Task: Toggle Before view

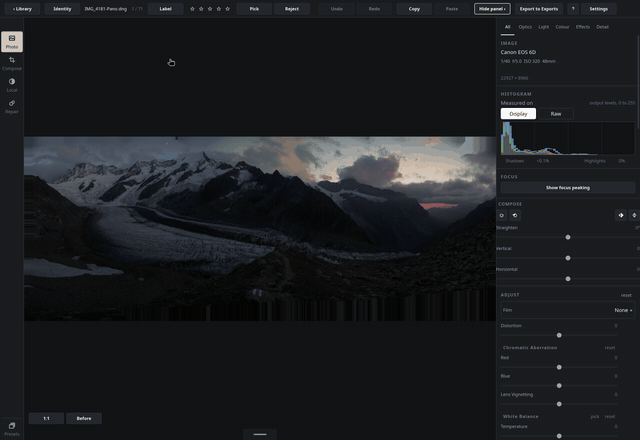Action: (84, 418)
